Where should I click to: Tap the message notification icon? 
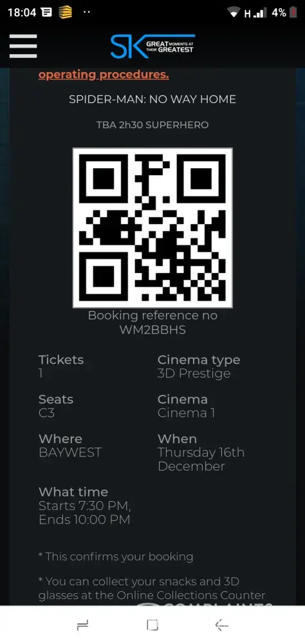click(47, 13)
